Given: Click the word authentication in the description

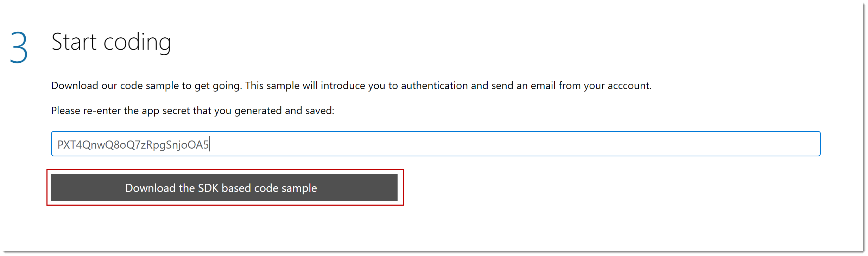Looking at the screenshot, I should (x=434, y=86).
